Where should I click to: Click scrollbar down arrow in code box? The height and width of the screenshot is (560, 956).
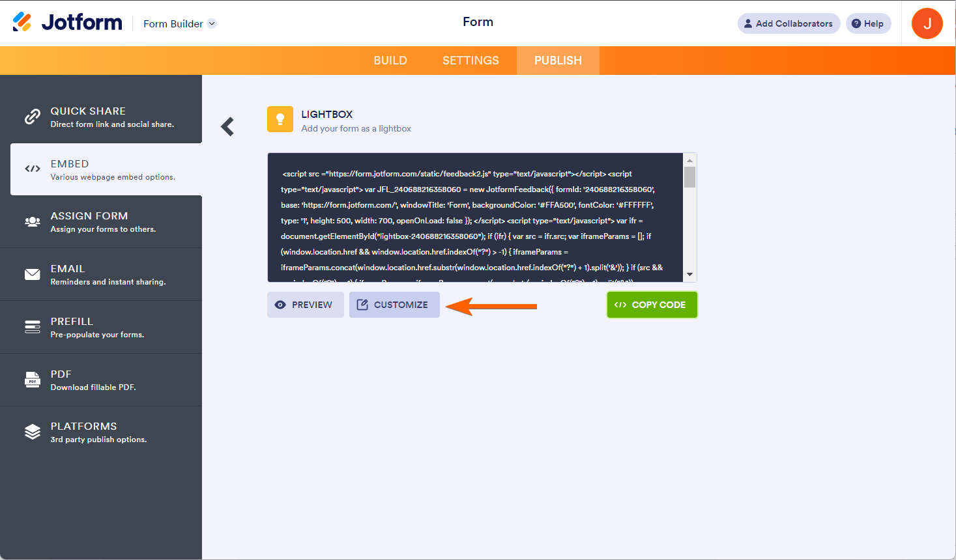[x=689, y=275]
